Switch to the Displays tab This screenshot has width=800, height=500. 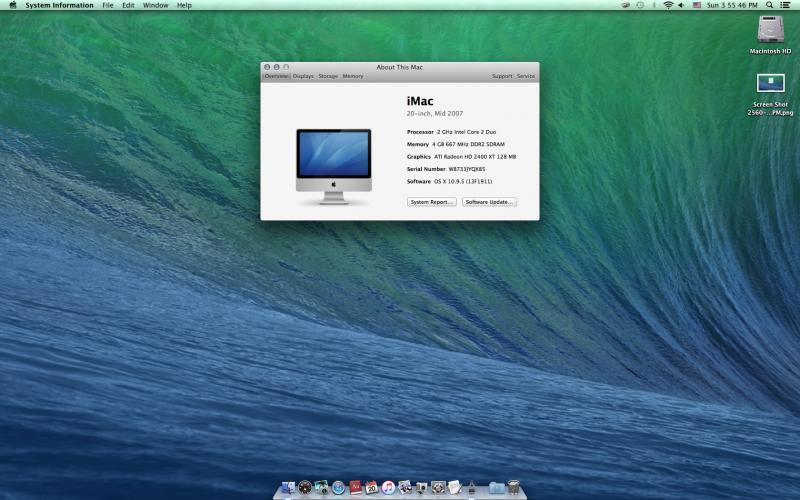(x=303, y=76)
